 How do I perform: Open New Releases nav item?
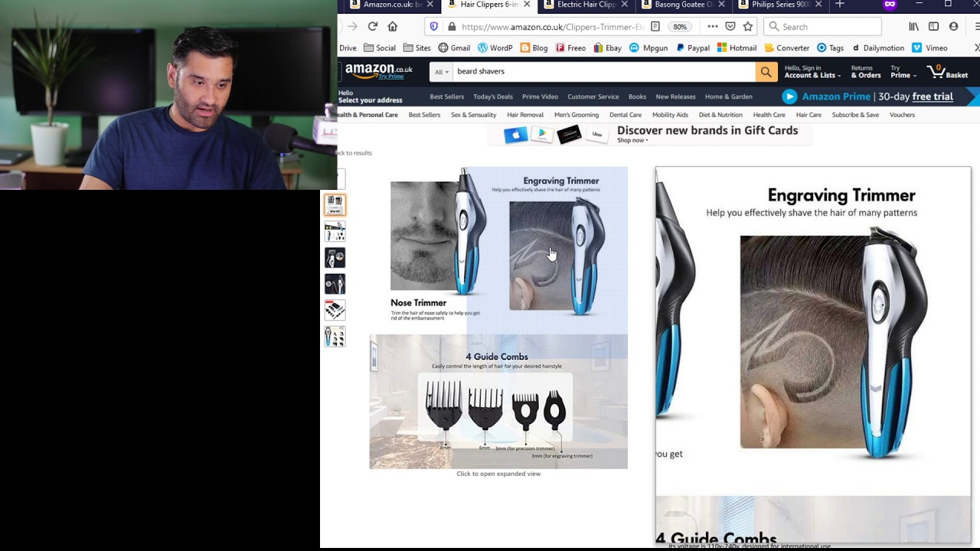675,96
